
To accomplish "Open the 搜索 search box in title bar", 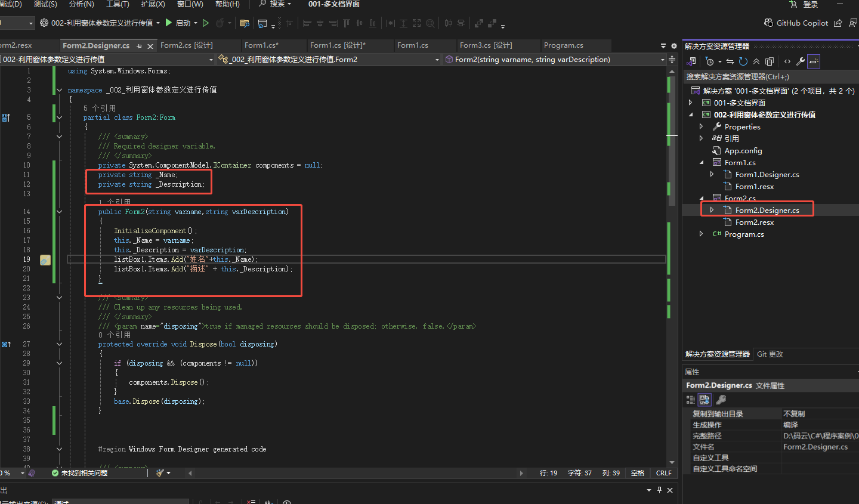I will click(x=275, y=4).
